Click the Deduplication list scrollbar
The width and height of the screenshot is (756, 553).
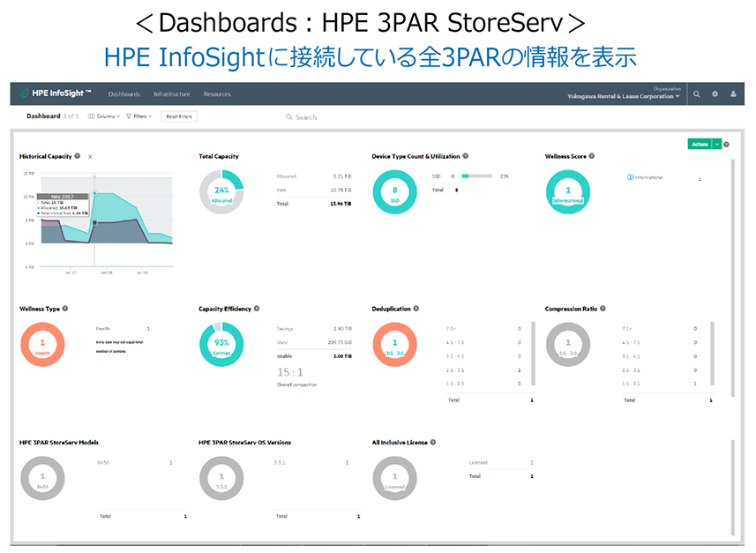click(533, 354)
